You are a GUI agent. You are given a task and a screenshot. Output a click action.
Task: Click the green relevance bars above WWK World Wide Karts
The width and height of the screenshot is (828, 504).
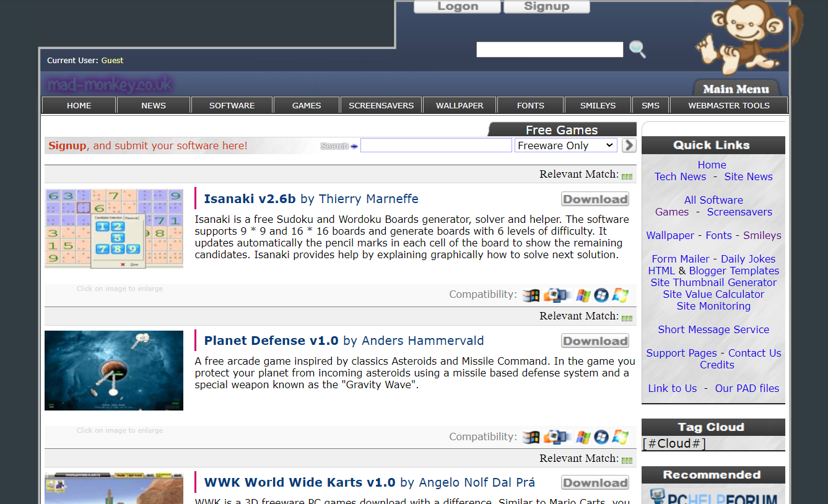pyautogui.click(x=627, y=460)
